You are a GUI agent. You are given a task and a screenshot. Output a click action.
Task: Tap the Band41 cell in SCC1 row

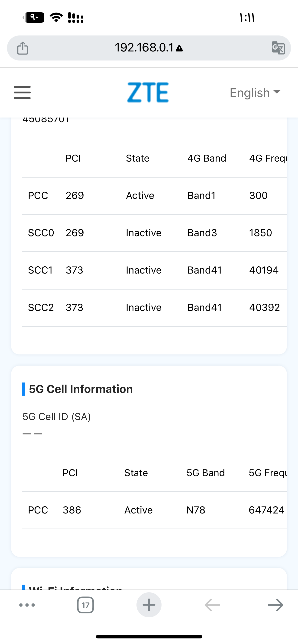click(x=204, y=270)
